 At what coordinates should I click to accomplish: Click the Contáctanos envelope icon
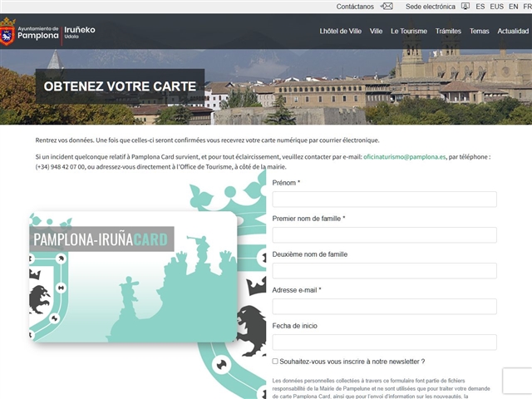pyautogui.click(x=387, y=7)
